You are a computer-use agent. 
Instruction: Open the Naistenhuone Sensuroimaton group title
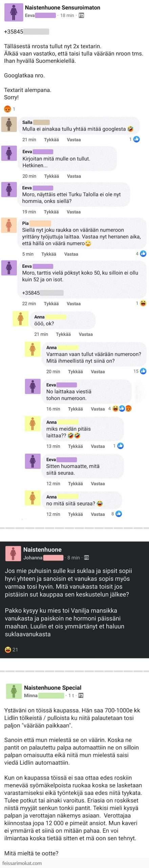pos(63,7)
